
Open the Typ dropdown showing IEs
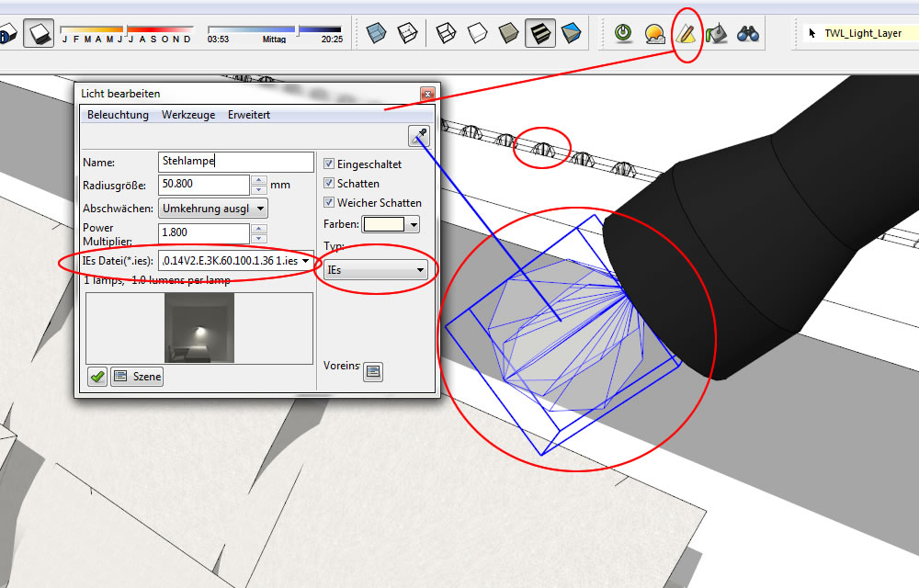coord(376,269)
